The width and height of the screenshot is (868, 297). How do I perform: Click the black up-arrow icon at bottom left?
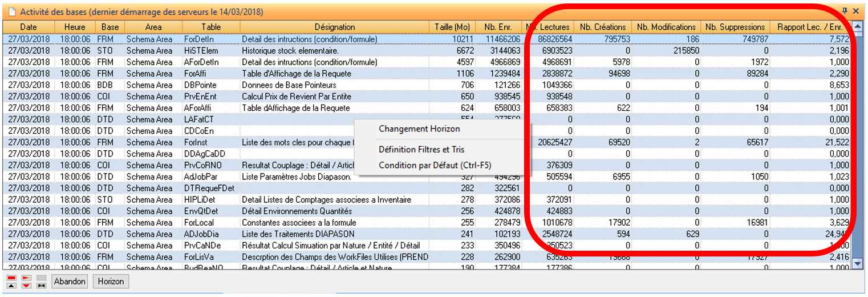click(x=11, y=285)
